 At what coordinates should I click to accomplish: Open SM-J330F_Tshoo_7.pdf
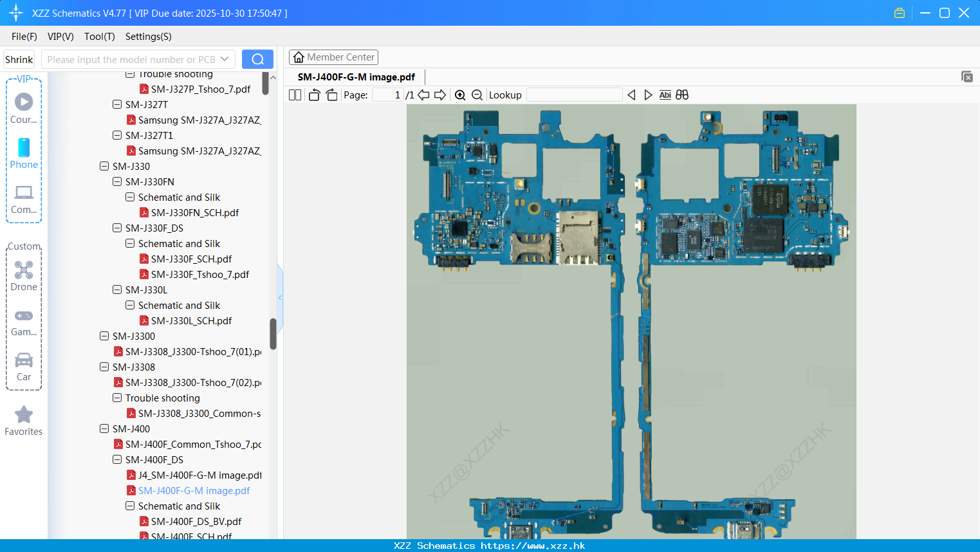(x=199, y=274)
